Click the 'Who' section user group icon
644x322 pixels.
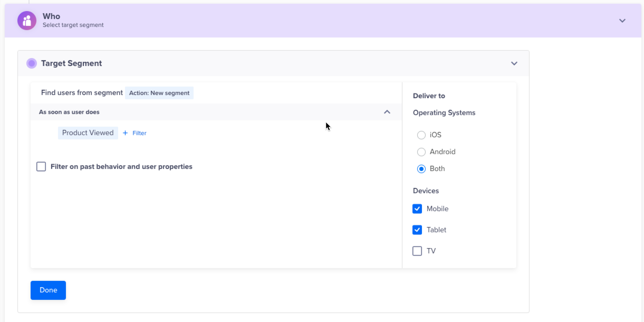27,20
